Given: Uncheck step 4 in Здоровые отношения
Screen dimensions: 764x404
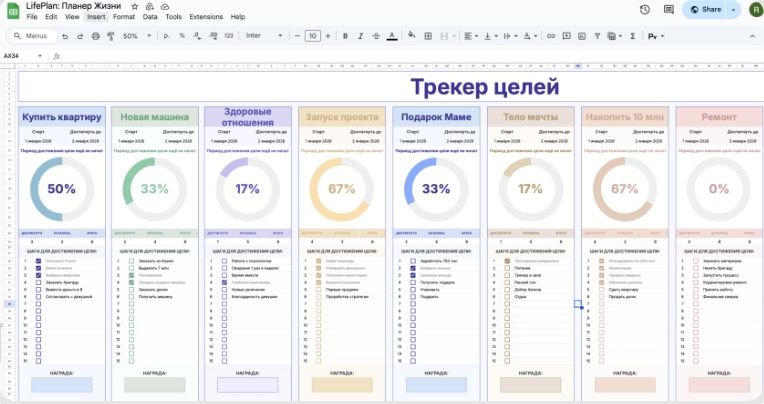Looking at the screenshot, I should click(224, 283).
